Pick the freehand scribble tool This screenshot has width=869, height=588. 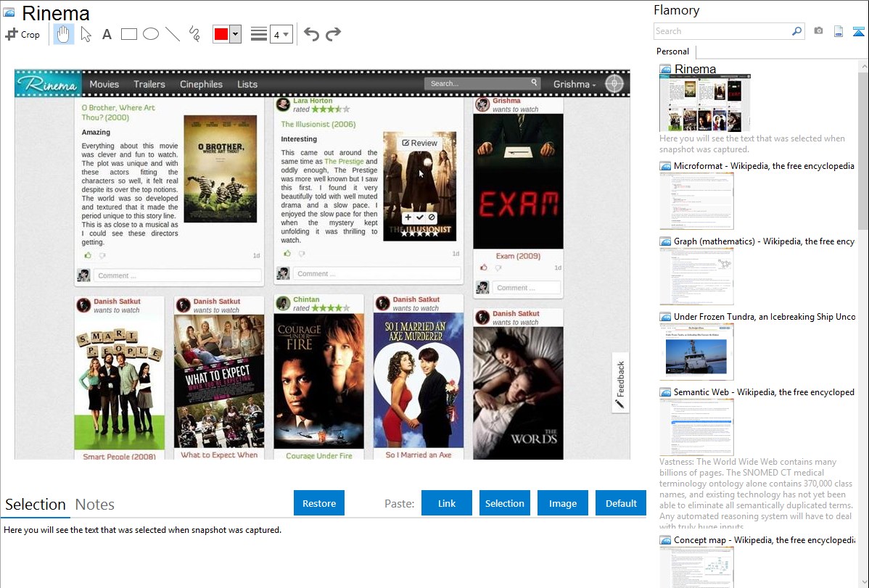click(x=194, y=34)
